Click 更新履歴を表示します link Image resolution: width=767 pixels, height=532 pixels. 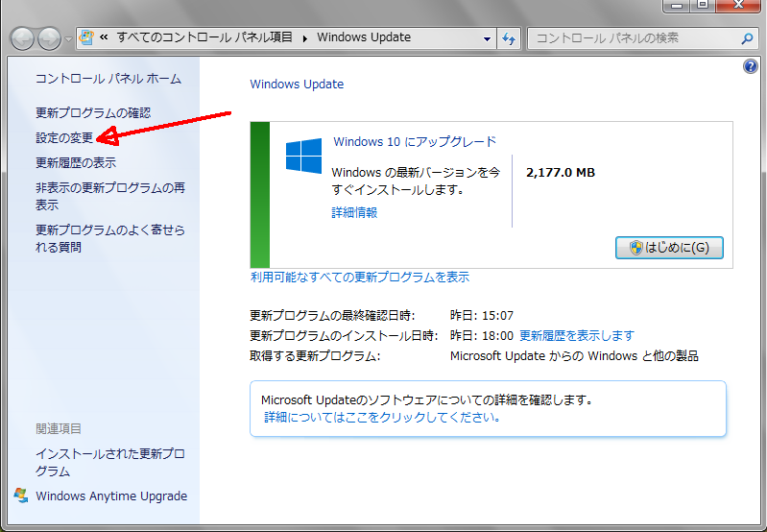click(x=577, y=336)
